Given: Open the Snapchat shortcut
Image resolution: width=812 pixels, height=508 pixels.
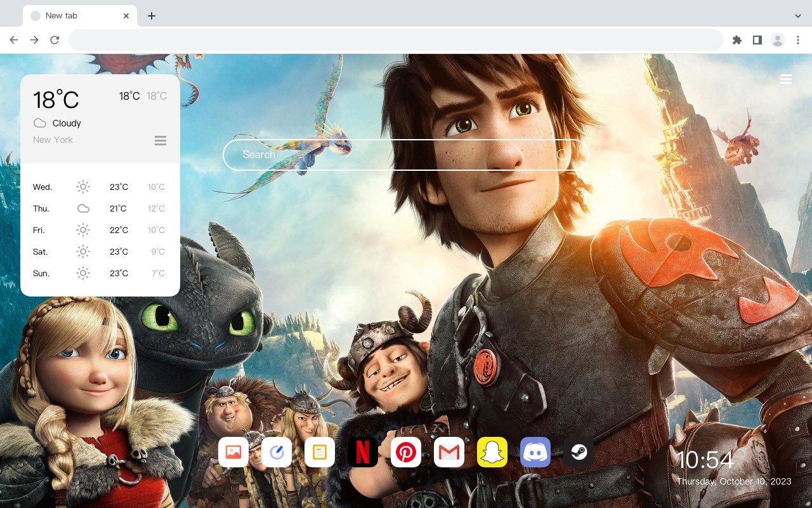Looking at the screenshot, I should click(x=492, y=452).
